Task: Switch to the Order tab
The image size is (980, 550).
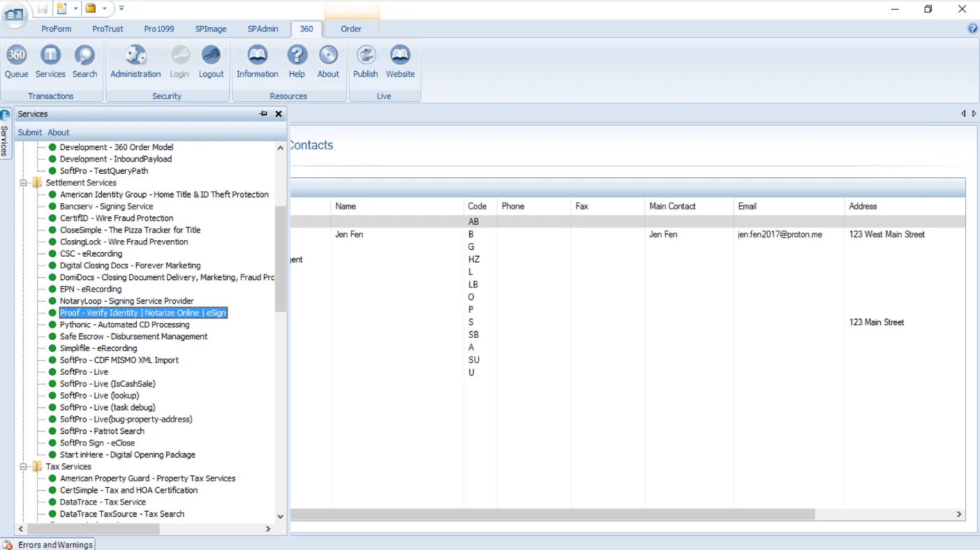Action: coord(351,29)
